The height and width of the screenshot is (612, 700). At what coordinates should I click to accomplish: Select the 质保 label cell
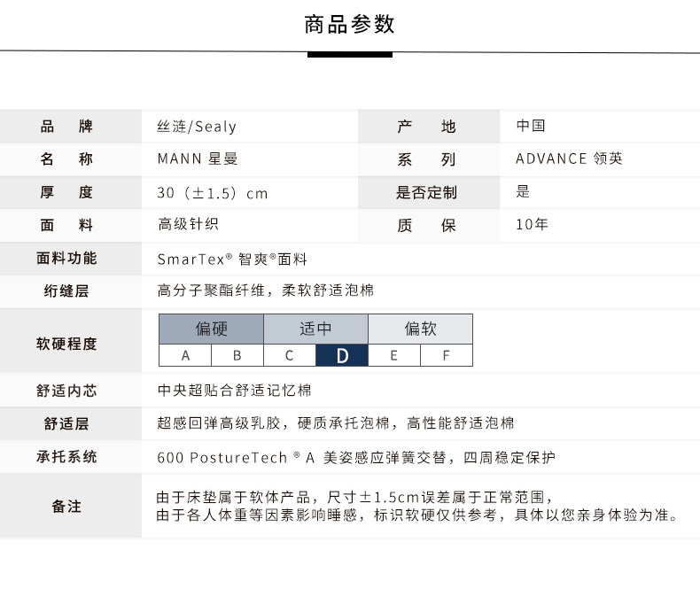429,225
